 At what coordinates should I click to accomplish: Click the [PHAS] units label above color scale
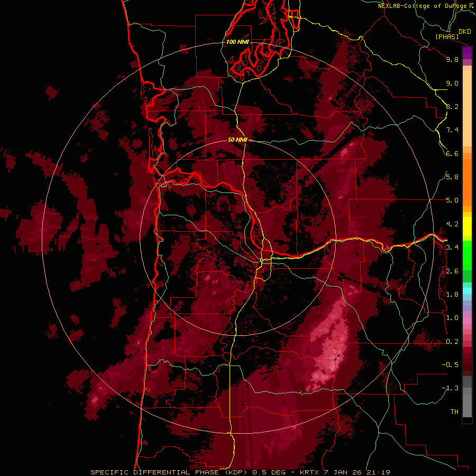(x=447, y=36)
